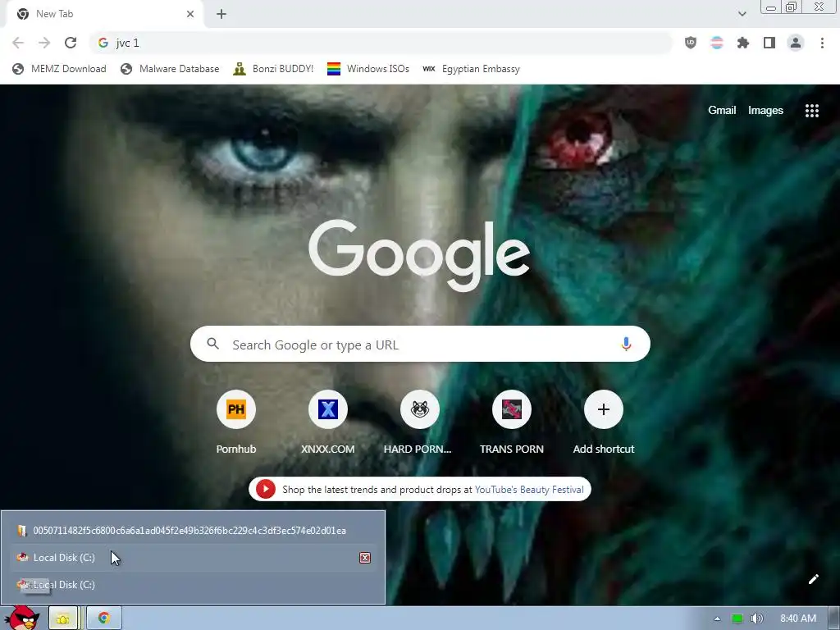The image size is (840, 630).
Task: Reload the page with refresh icon
Action: [71, 43]
